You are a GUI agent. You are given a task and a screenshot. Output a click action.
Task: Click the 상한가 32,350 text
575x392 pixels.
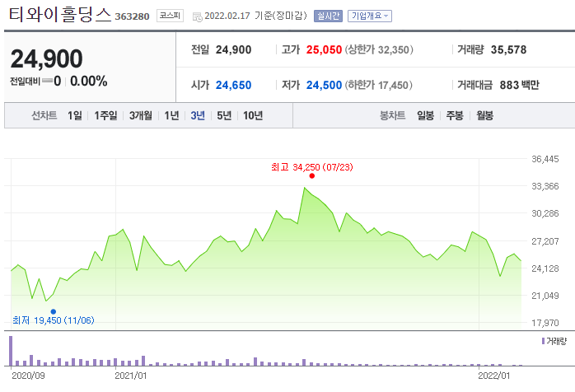pyautogui.click(x=379, y=50)
